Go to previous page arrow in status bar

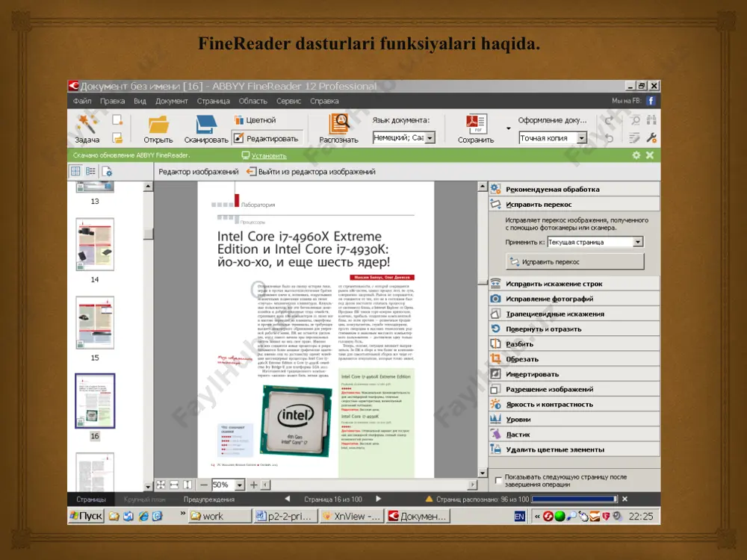click(288, 499)
